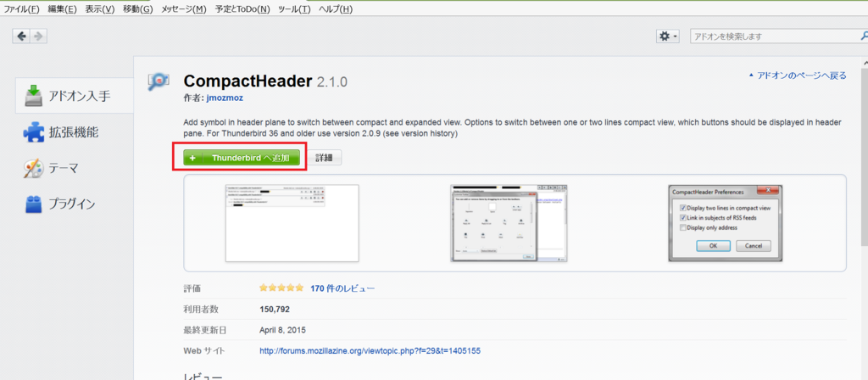This screenshot has height=380, width=868.
Task: Click the search magnifier icon
Action: 864,36
